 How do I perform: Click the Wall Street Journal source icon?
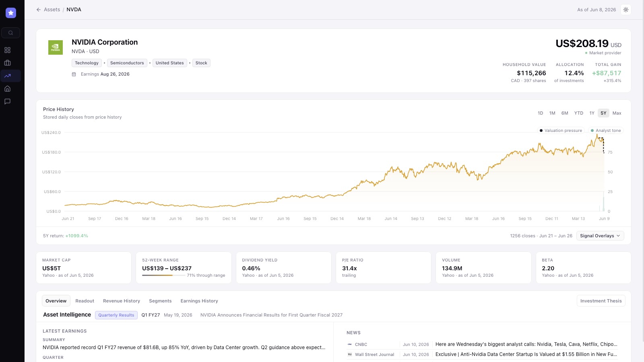(x=350, y=355)
